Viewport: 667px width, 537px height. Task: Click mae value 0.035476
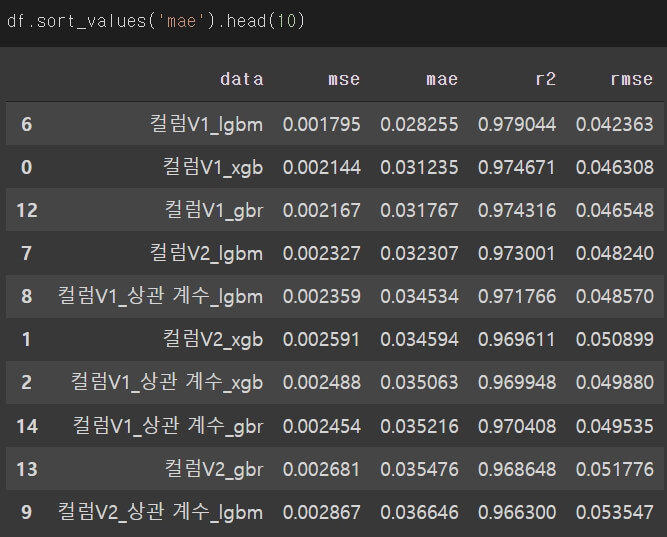point(419,469)
